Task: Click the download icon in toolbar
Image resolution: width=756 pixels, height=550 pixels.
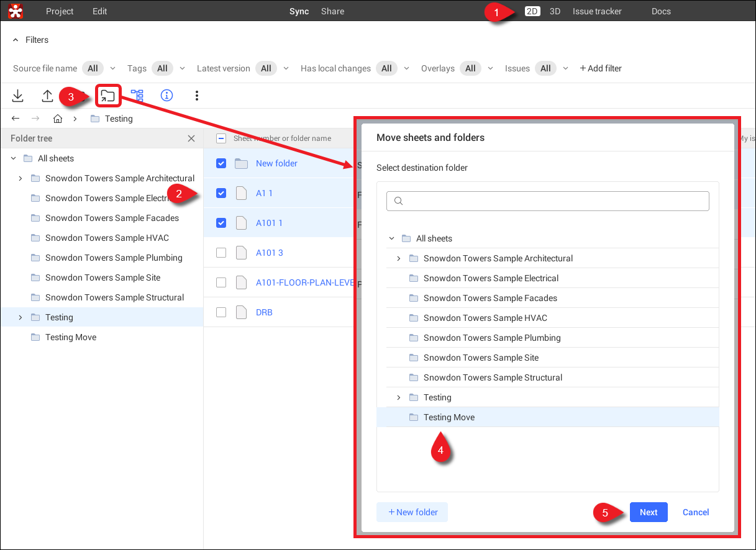Action: pos(18,96)
